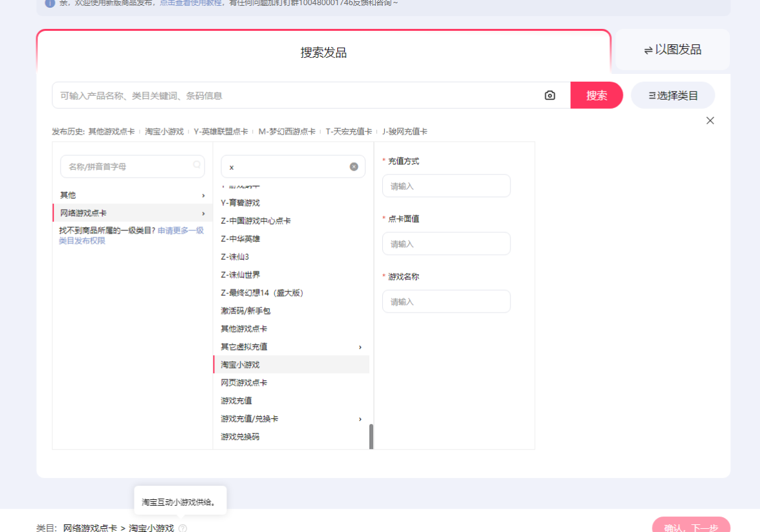Expand the 游戏充值/兑换卡 subcategory
The image size is (760, 532).
(360, 419)
